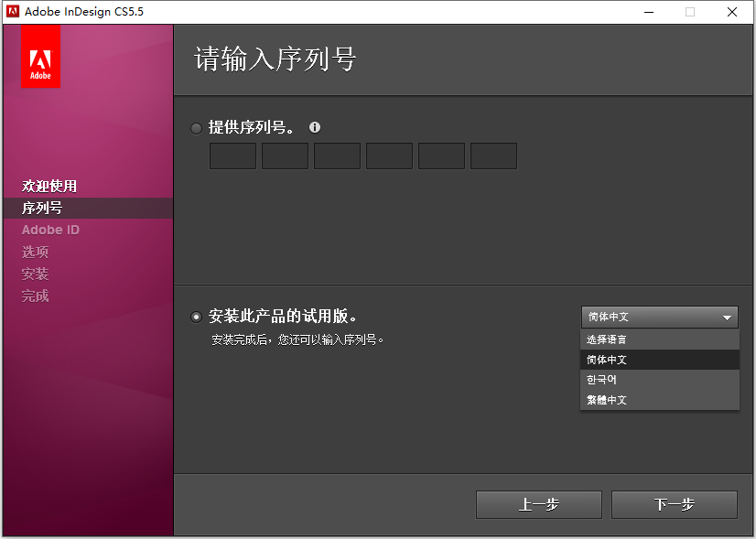Click the 安装完成后，您还可以输入序列号 note

coord(298,340)
